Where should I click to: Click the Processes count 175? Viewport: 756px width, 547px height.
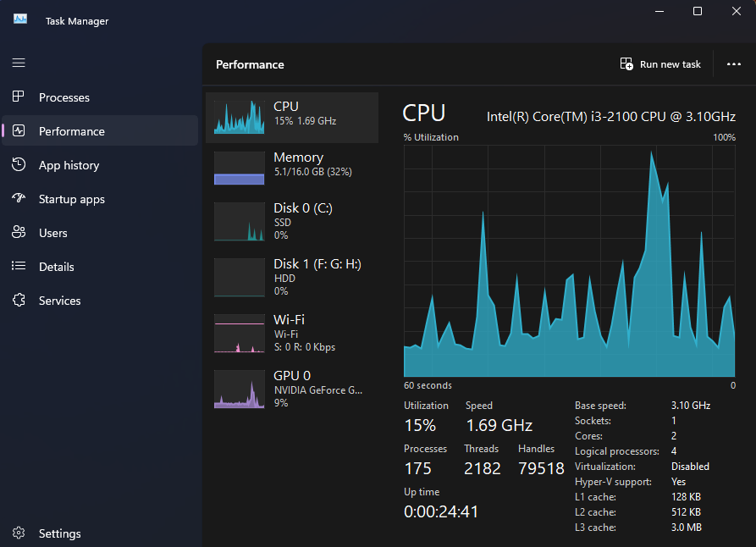point(417,468)
